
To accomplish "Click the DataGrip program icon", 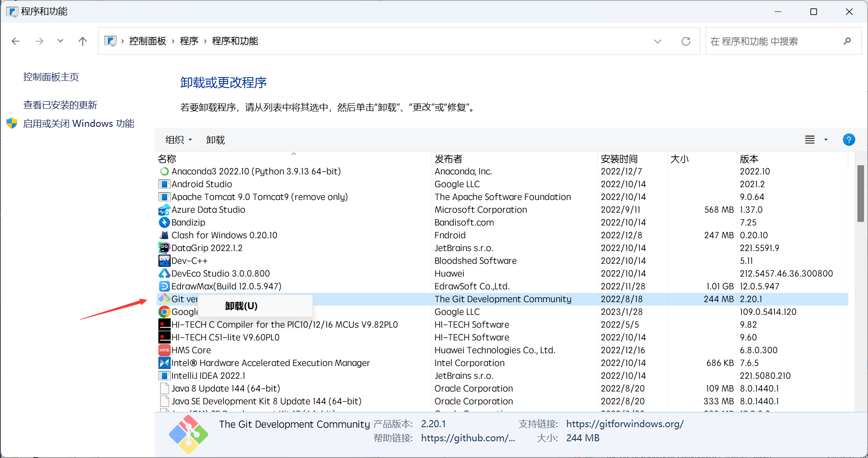I will tap(164, 248).
